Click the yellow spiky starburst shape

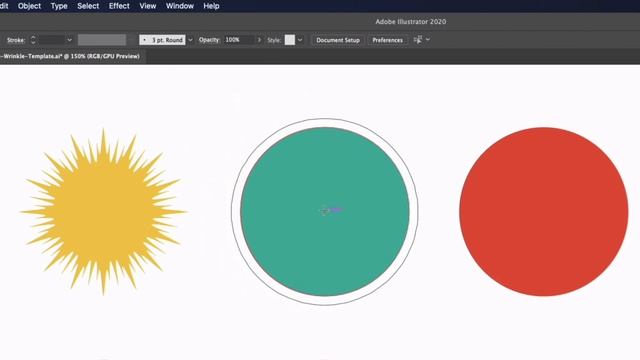(103, 212)
